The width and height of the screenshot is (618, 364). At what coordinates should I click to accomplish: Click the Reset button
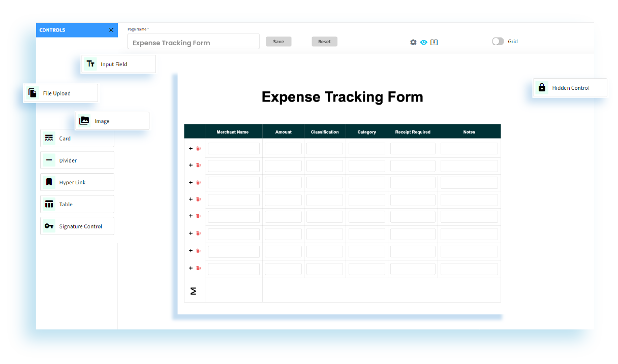coord(324,42)
